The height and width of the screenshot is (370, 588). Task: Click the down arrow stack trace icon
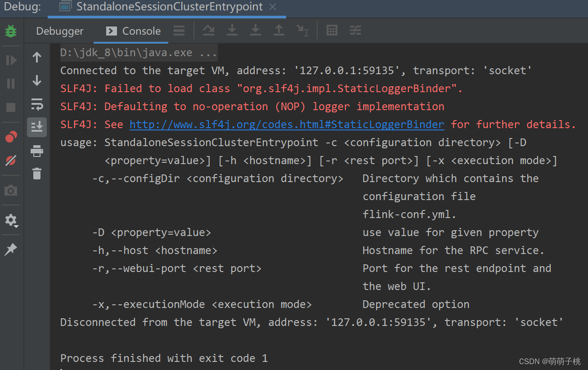tap(37, 81)
